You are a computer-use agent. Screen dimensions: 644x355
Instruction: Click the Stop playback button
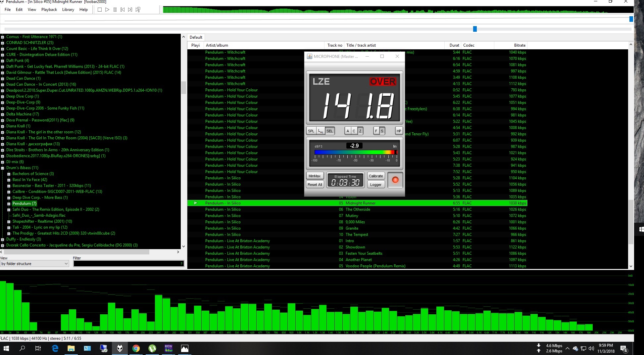99,10
